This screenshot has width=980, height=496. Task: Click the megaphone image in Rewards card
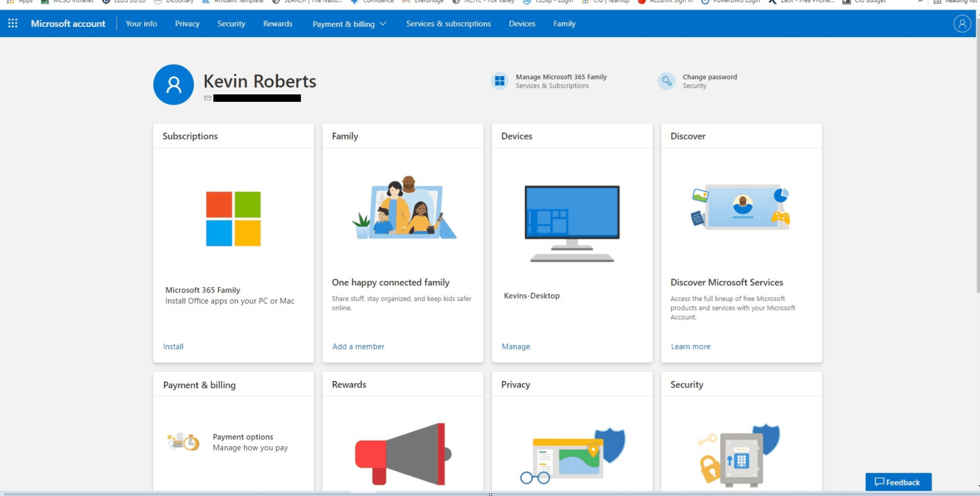(x=403, y=454)
